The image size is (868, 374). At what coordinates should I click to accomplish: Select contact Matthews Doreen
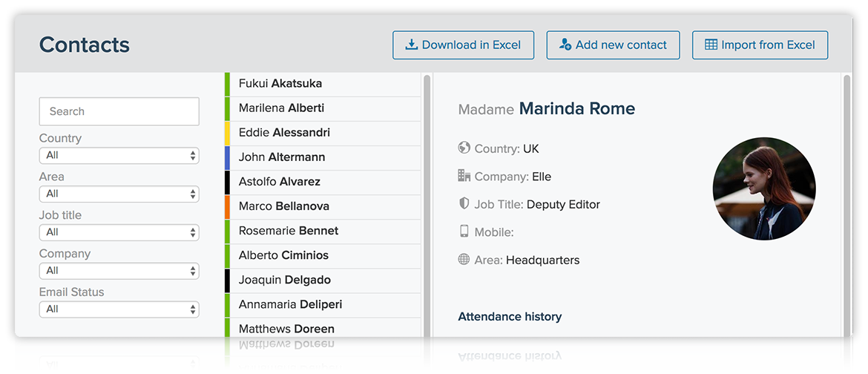point(323,327)
